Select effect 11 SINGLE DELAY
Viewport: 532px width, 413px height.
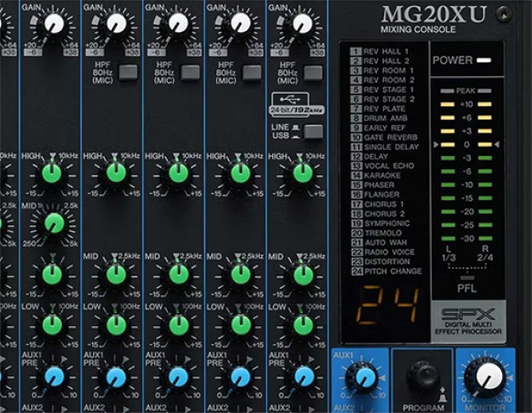(x=385, y=147)
